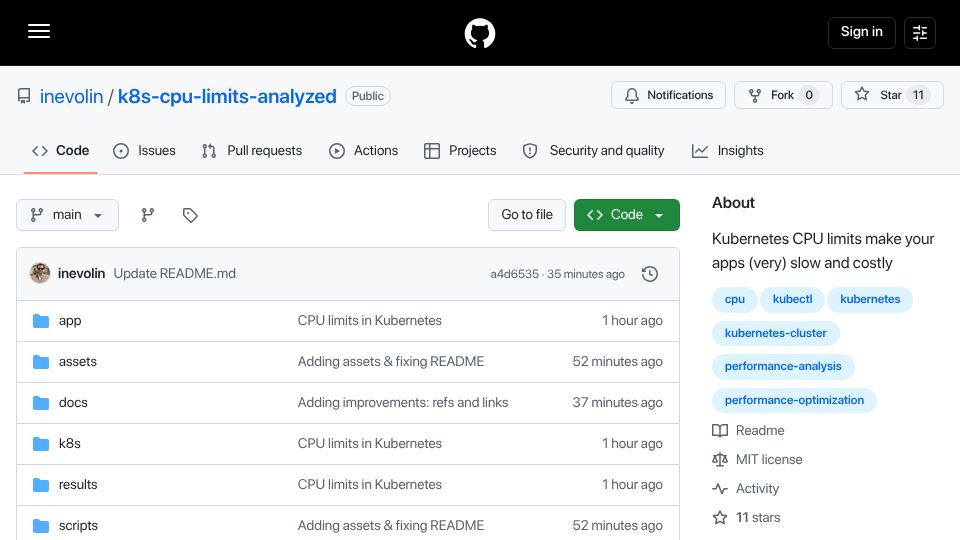Open the assets folder
Image resolution: width=960 pixels, height=540 pixels.
pyautogui.click(x=78, y=362)
